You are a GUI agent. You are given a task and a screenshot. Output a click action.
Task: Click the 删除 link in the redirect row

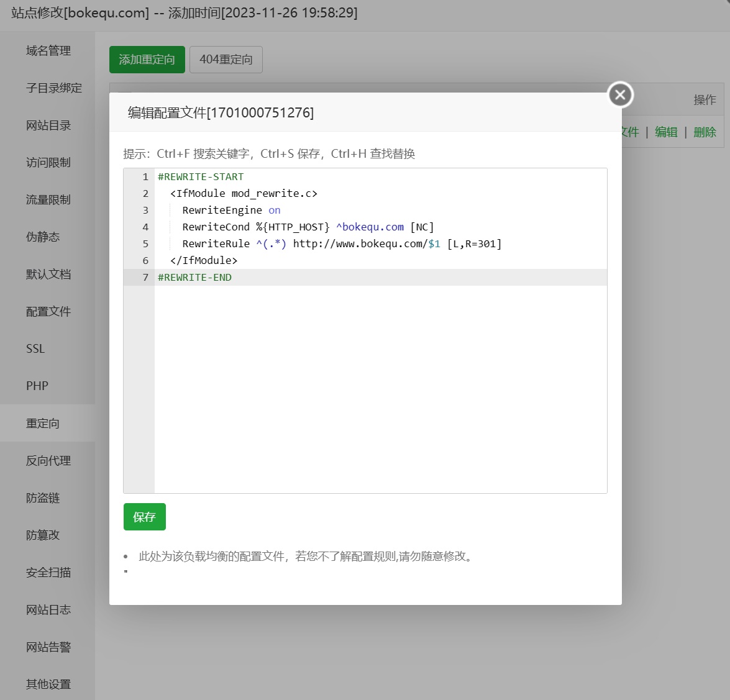pyautogui.click(x=705, y=132)
